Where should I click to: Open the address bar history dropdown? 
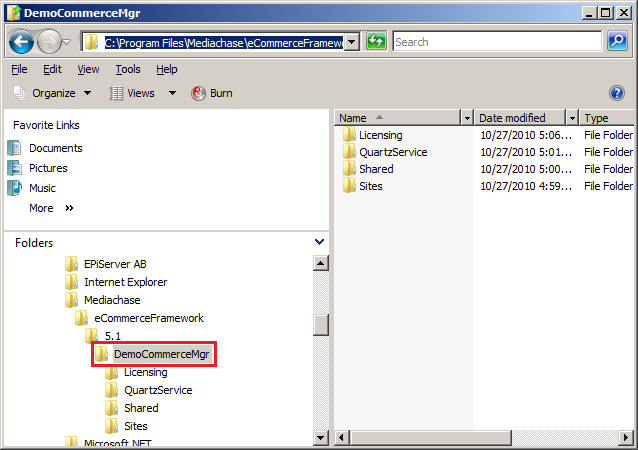(x=352, y=42)
